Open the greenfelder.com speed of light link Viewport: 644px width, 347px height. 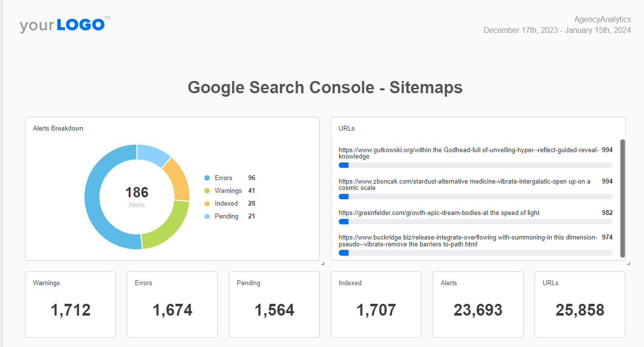pos(439,213)
